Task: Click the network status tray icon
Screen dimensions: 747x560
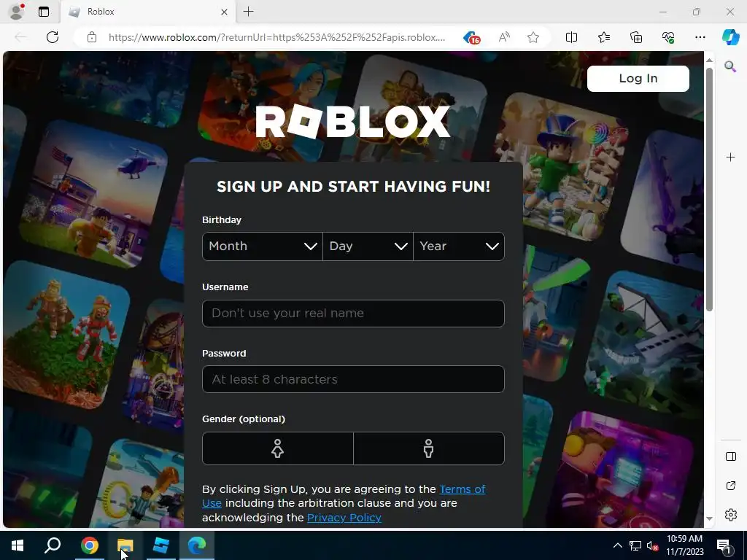Action: 635,545
